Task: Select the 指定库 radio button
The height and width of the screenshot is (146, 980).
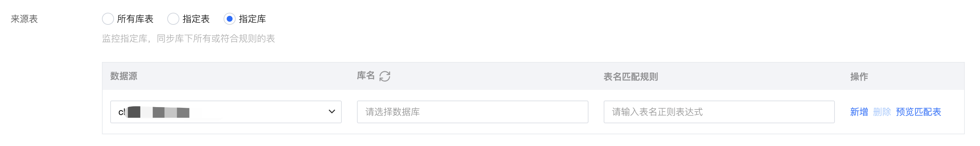Action: tap(229, 19)
